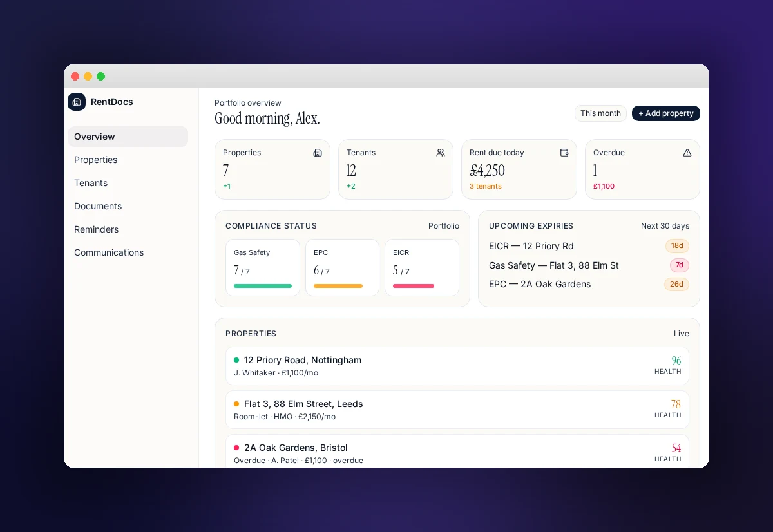Click health score 96

point(676,361)
